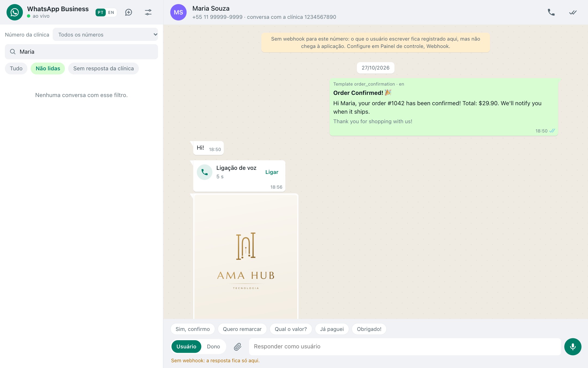Image resolution: width=588 pixels, height=368 pixels.
Task: Attach a file with the paperclip icon
Action: (238, 346)
